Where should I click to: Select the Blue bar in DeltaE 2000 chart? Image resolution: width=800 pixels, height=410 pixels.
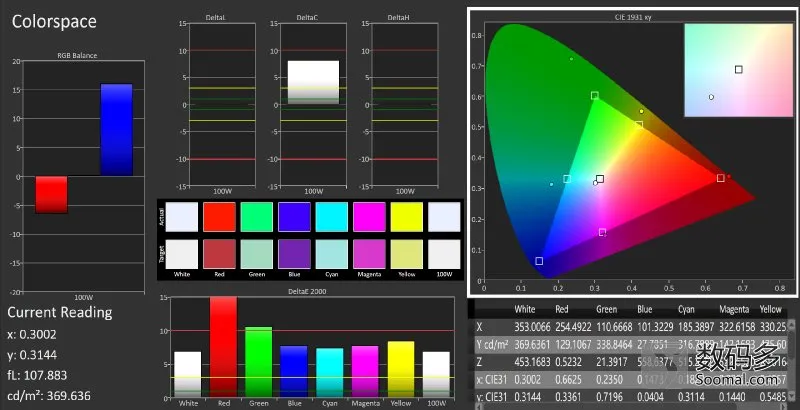[294, 372]
